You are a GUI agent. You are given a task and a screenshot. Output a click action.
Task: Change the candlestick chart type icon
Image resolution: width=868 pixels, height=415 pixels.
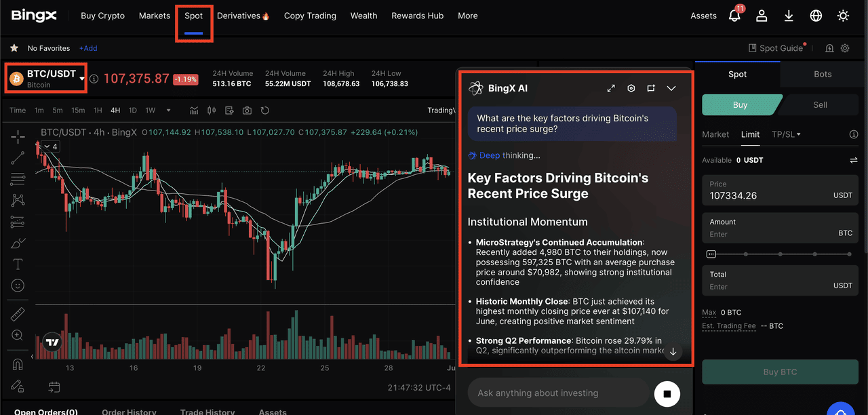pos(212,111)
